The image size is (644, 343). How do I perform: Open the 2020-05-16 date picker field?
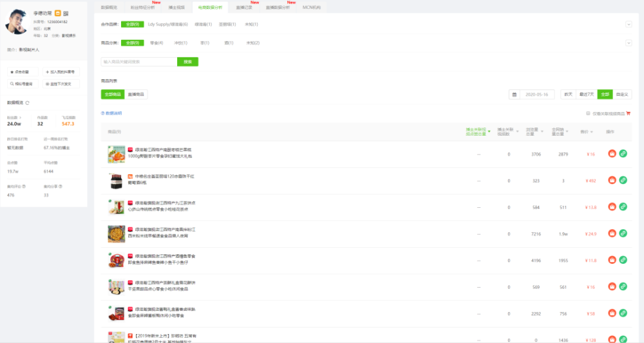[x=537, y=95]
